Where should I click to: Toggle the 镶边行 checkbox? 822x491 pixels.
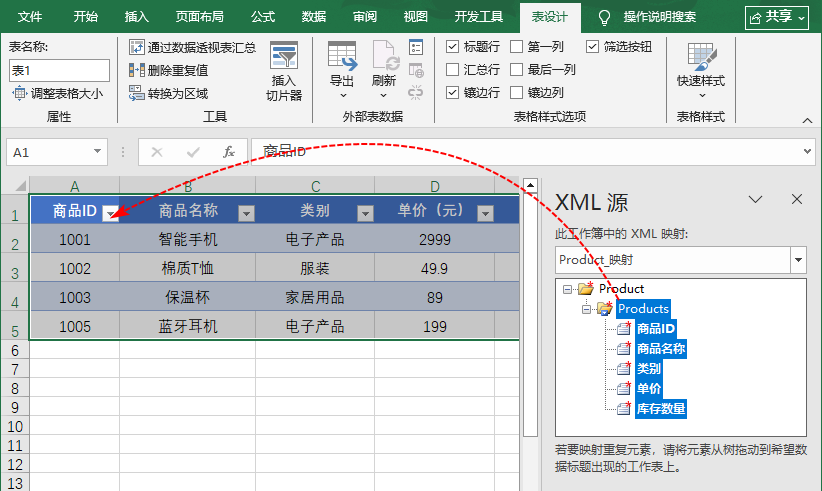(x=452, y=92)
